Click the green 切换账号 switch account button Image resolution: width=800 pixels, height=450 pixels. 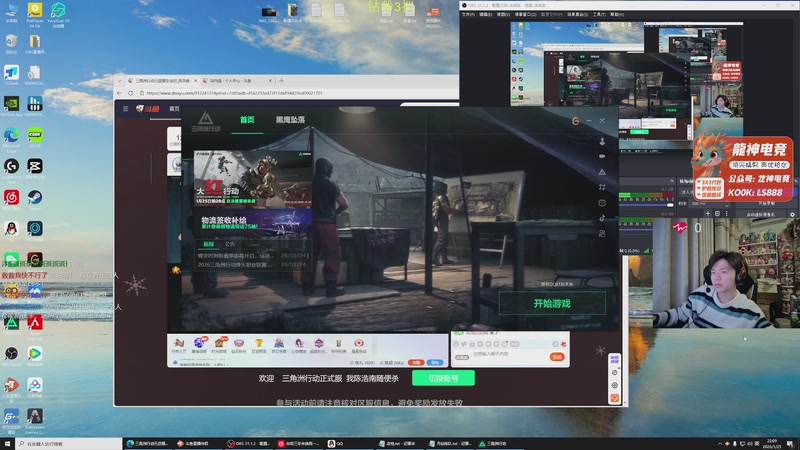(443, 378)
